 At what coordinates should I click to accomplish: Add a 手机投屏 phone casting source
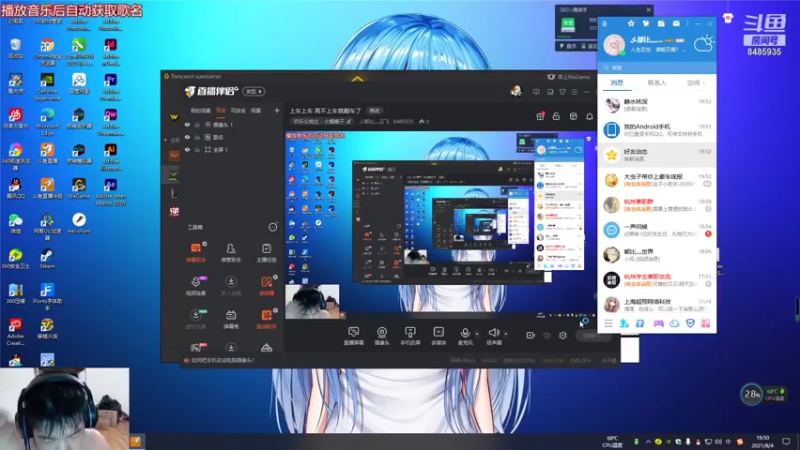[x=410, y=336]
